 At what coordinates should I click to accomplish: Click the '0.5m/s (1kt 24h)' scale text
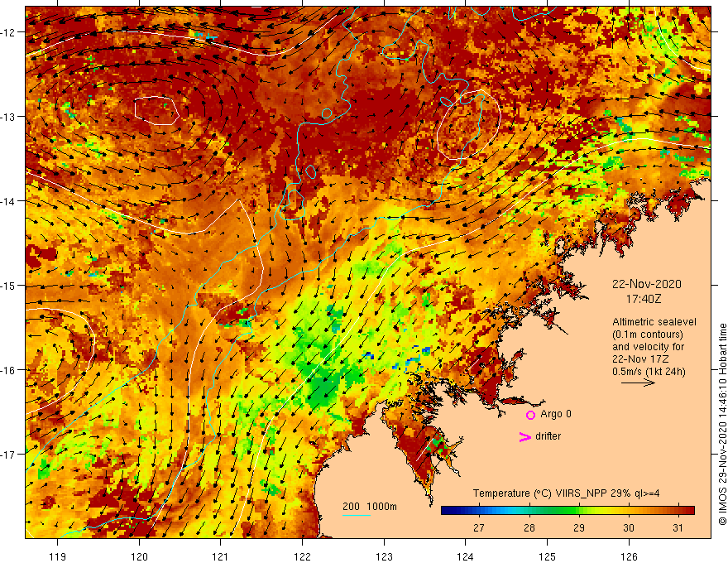[649, 372]
